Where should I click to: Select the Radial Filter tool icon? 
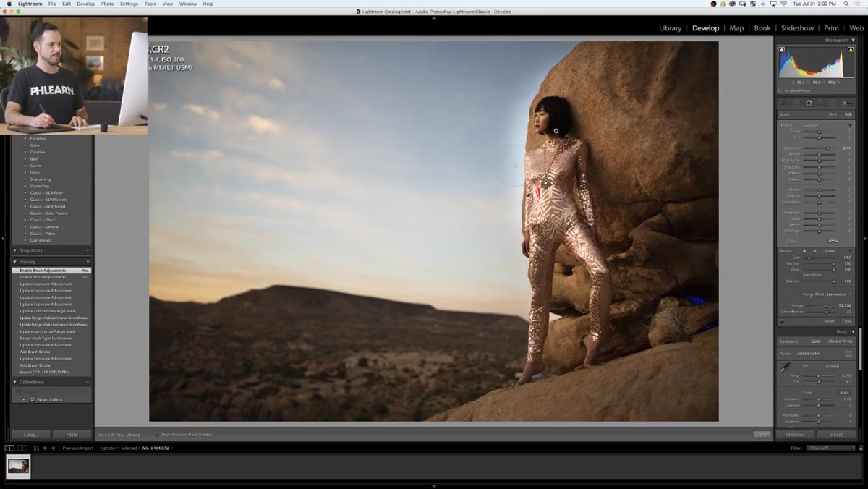(x=832, y=103)
